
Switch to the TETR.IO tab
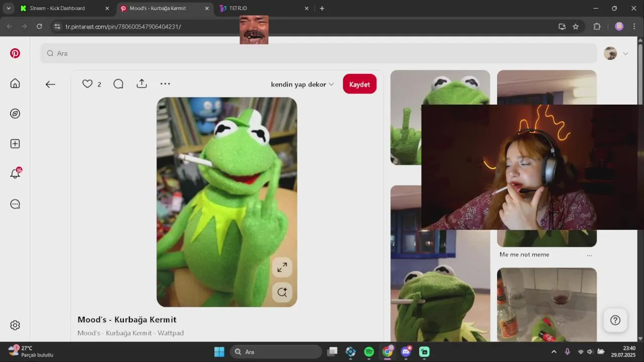pos(265,9)
